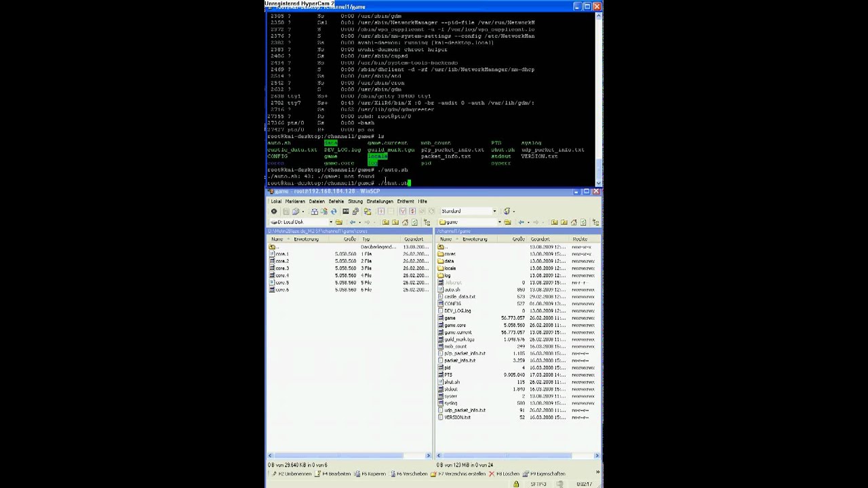This screenshot has height=488, width=868.
Task: Open the Sitzung menu
Action: pos(355,201)
